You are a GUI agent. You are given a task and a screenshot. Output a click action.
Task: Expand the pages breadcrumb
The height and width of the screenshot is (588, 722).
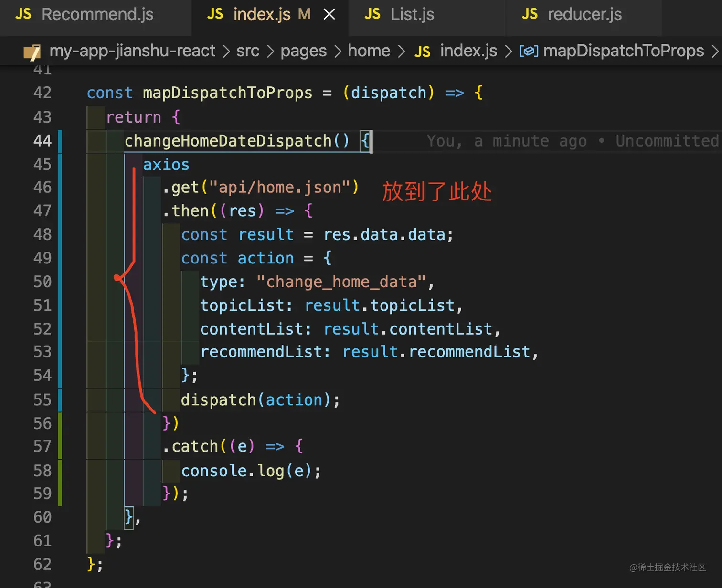(x=304, y=51)
